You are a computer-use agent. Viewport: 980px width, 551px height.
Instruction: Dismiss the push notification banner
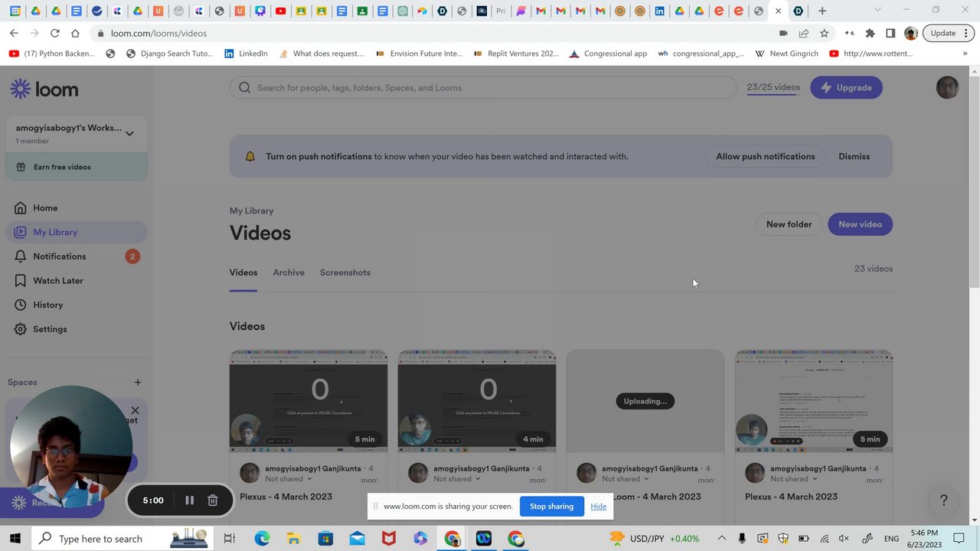click(854, 156)
